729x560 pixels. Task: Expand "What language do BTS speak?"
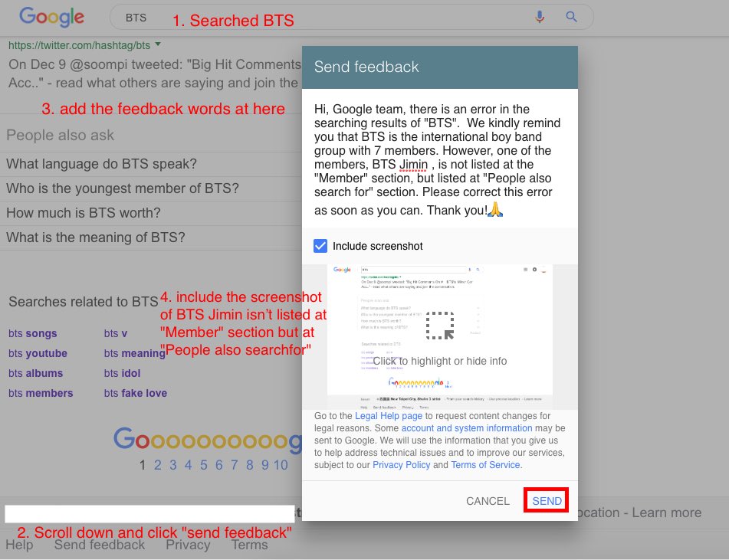coord(151,164)
